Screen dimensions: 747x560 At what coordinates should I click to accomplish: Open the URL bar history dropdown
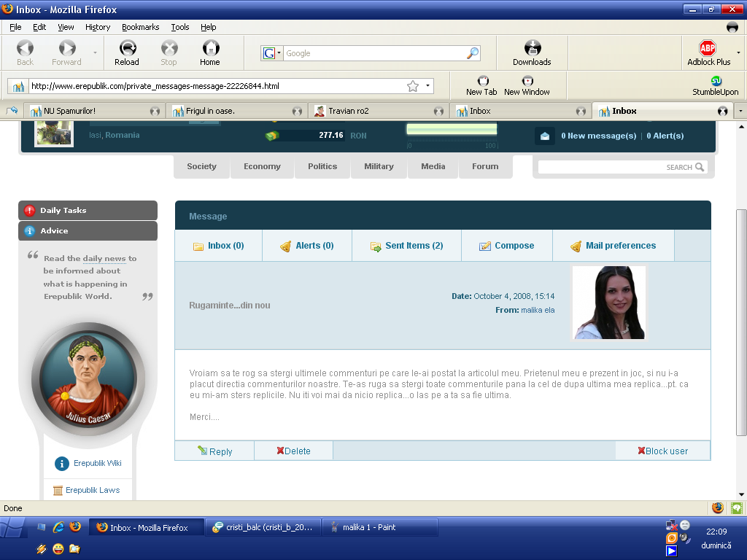coord(427,86)
